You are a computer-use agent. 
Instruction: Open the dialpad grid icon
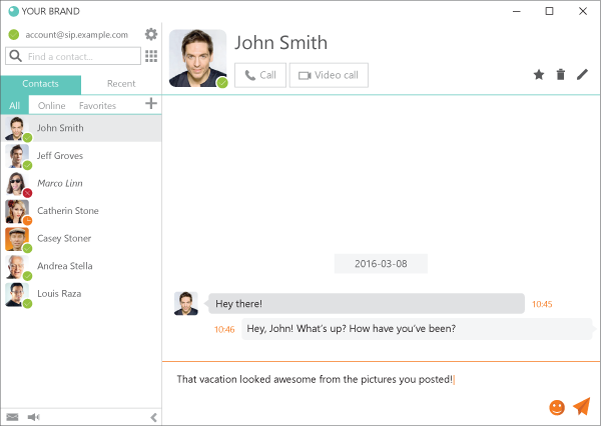(151, 56)
